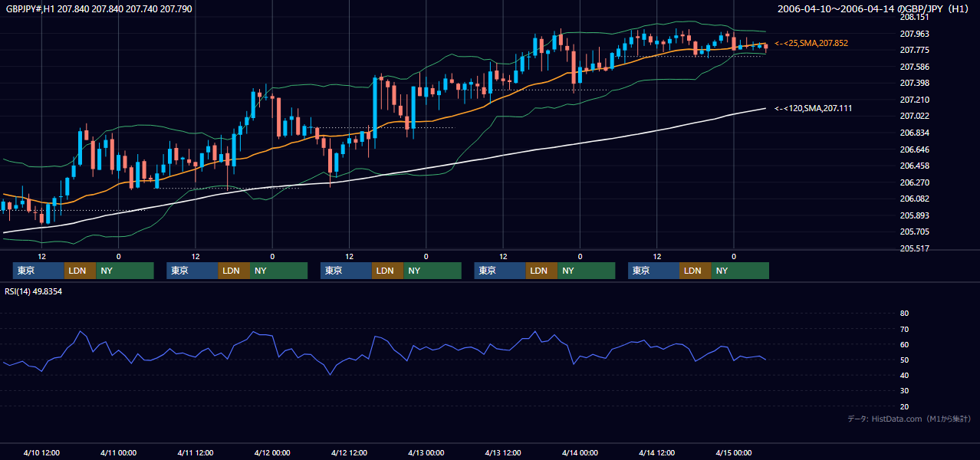Select the RSI(14) 49.8354 indicator label
Viewport: 980px width, 460px height.
pyautogui.click(x=34, y=291)
